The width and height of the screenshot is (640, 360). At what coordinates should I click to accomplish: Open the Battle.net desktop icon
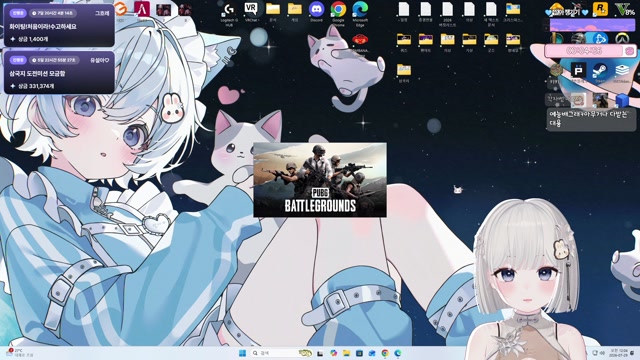click(599, 38)
